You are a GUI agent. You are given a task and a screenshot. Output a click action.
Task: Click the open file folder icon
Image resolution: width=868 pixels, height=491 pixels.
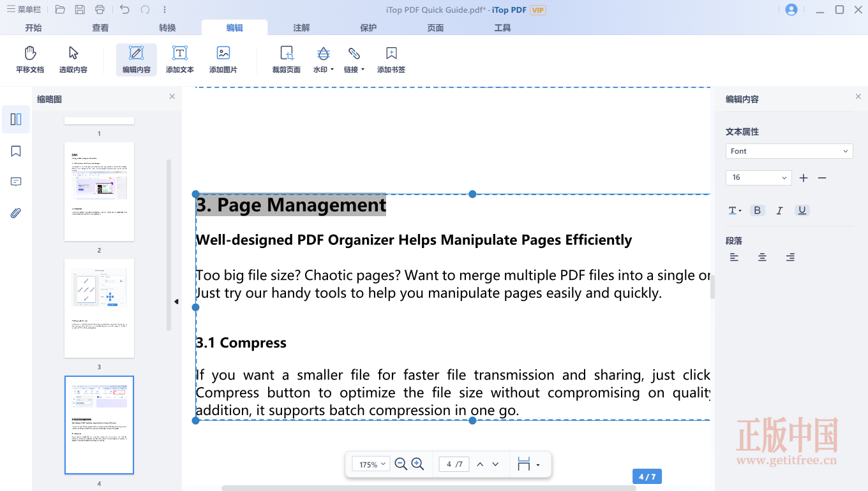pos(60,10)
